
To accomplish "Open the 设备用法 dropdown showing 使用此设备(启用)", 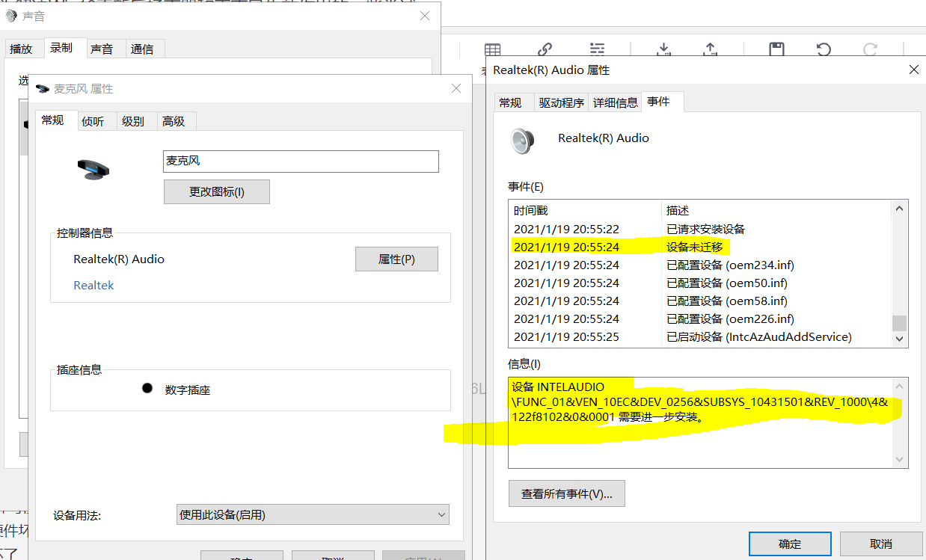I will [312, 514].
